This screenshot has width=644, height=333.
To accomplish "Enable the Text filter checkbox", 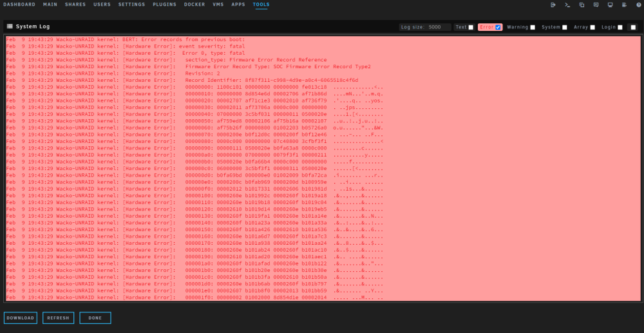I will [471, 28].
